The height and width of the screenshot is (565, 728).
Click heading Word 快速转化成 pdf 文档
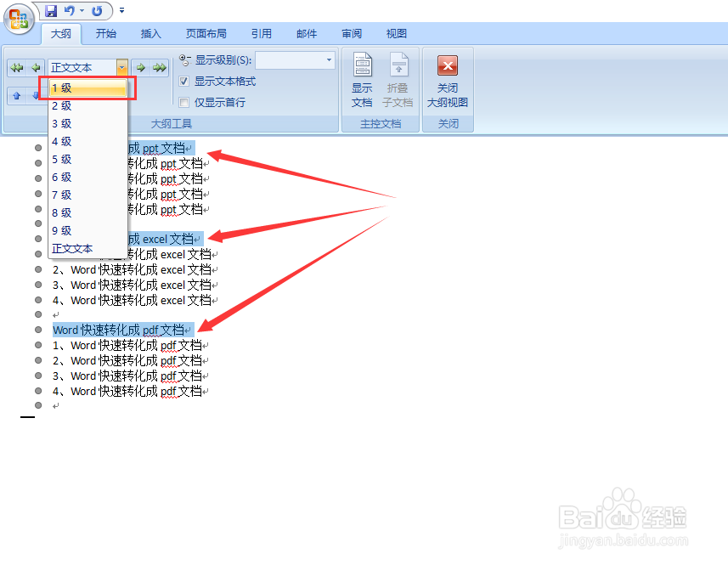(122, 331)
